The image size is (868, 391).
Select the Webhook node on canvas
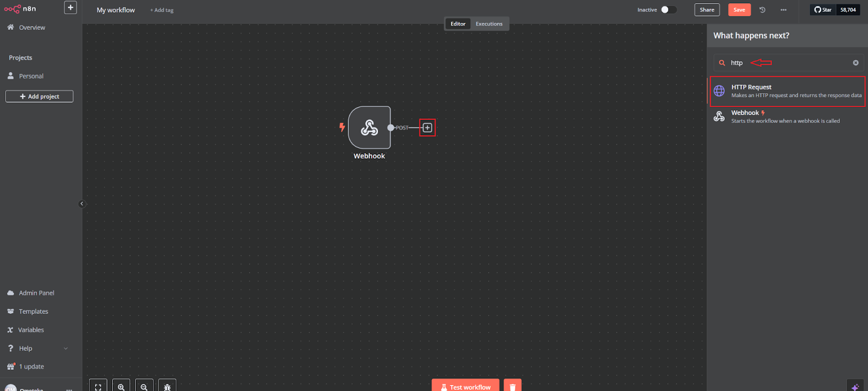(369, 128)
